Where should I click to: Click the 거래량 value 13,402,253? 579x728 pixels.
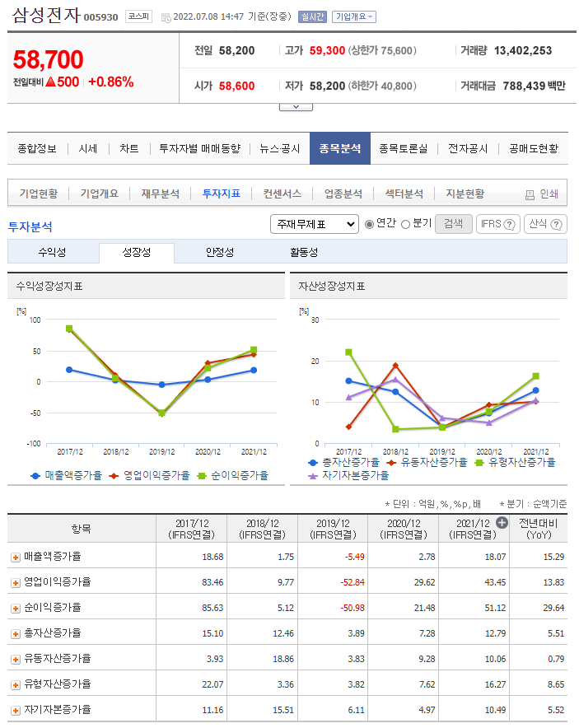(x=523, y=50)
